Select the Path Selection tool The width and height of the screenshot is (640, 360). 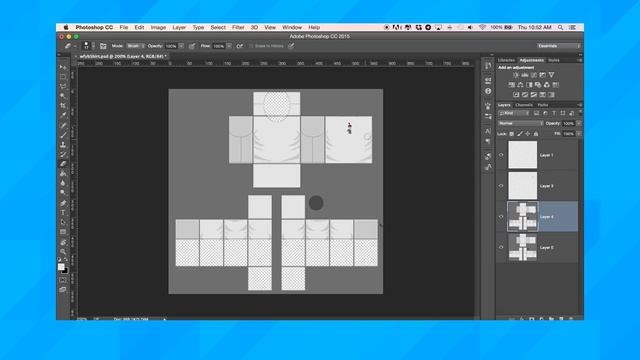click(63, 222)
